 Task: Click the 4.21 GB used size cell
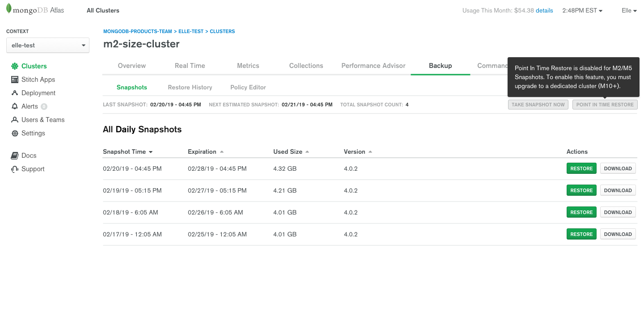pos(285,190)
